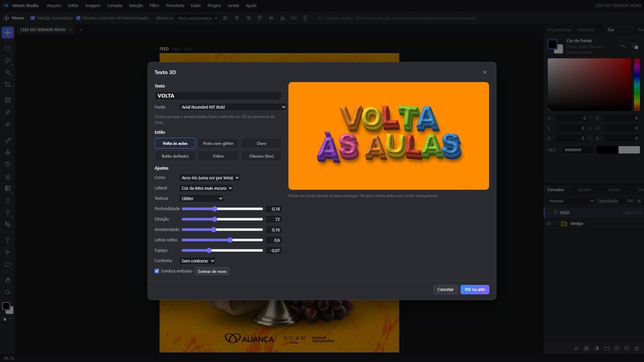Expand the design folder in layers
The image size is (644, 362).
pos(557,224)
